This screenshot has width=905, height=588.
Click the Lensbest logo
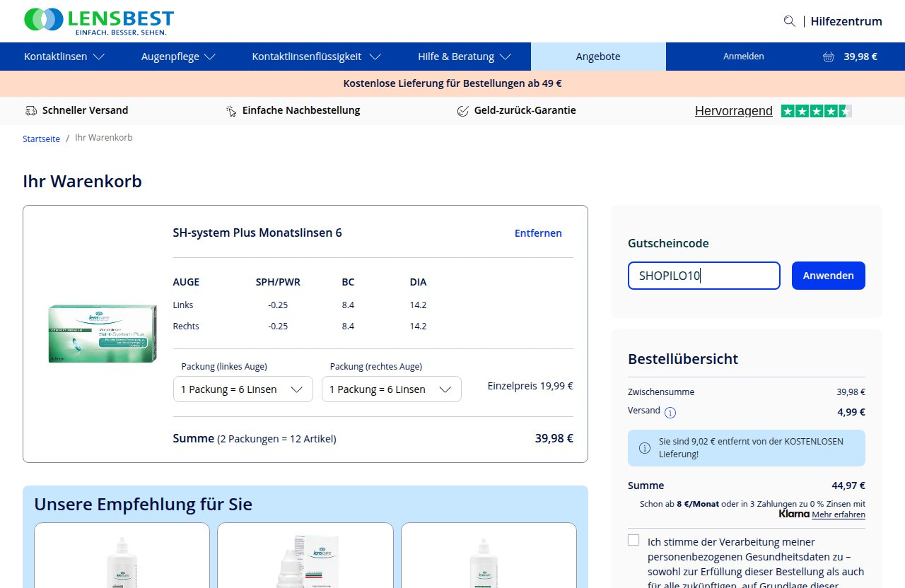point(99,20)
